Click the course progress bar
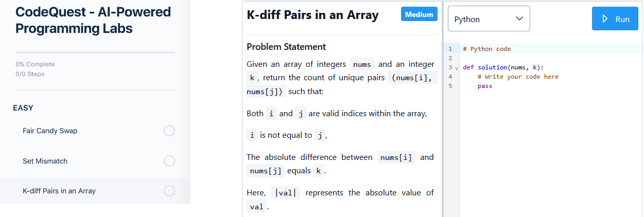 click(x=95, y=52)
